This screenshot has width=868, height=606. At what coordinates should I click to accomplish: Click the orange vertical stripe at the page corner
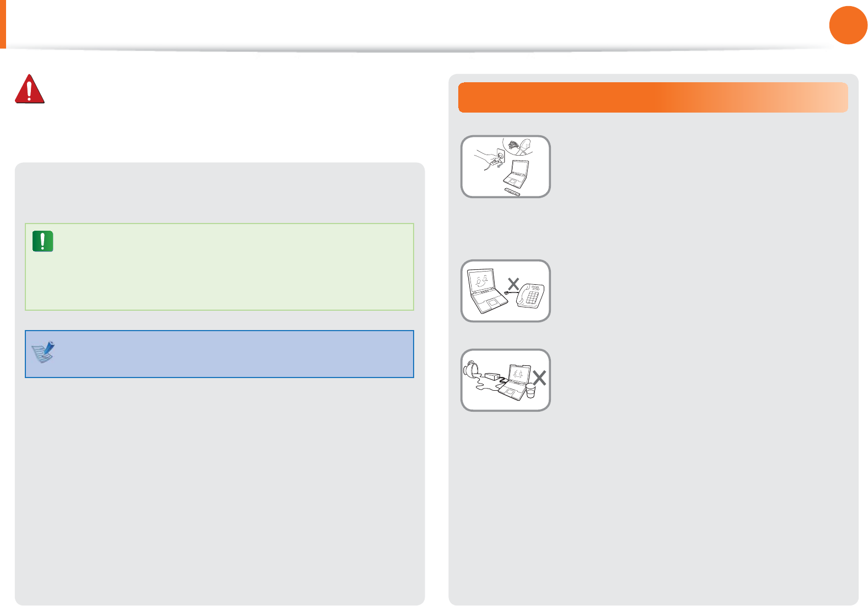point(3,24)
